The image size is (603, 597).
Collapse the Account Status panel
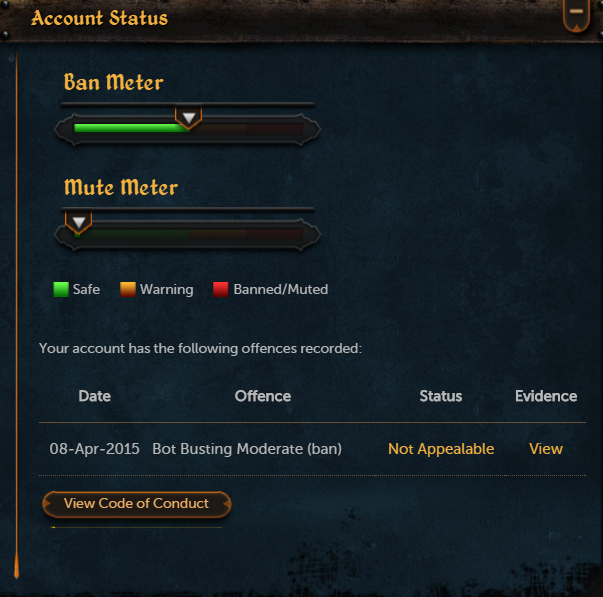(x=576, y=15)
